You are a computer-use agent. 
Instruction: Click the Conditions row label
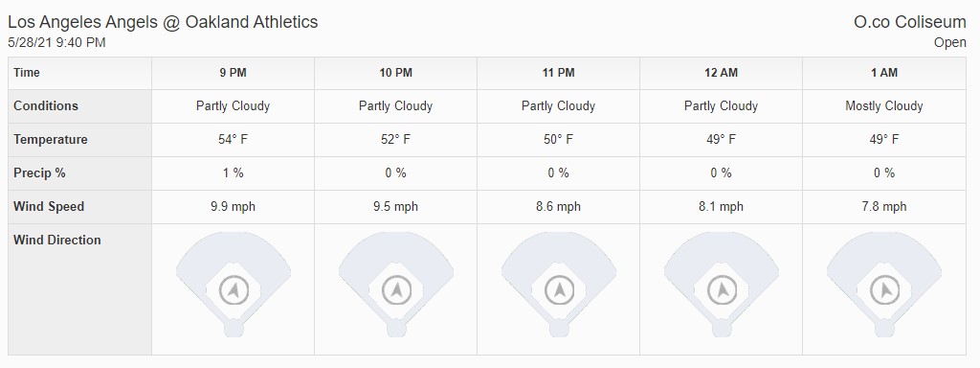[46, 105]
